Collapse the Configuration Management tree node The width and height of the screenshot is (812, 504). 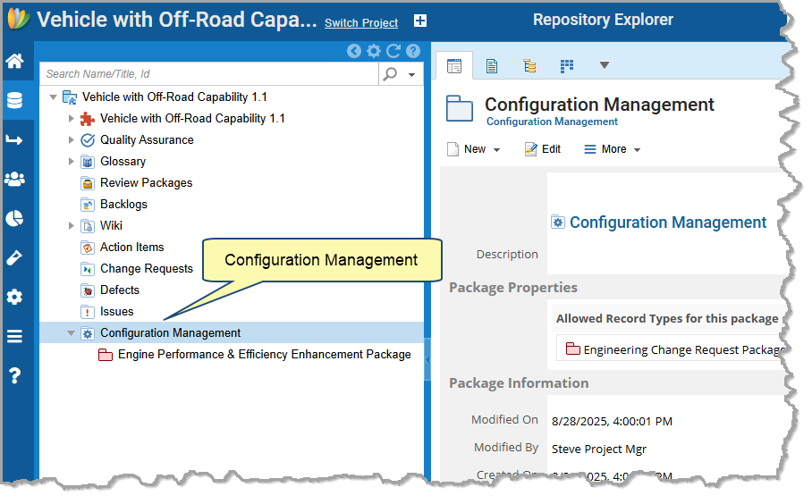[x=72, y=333]
